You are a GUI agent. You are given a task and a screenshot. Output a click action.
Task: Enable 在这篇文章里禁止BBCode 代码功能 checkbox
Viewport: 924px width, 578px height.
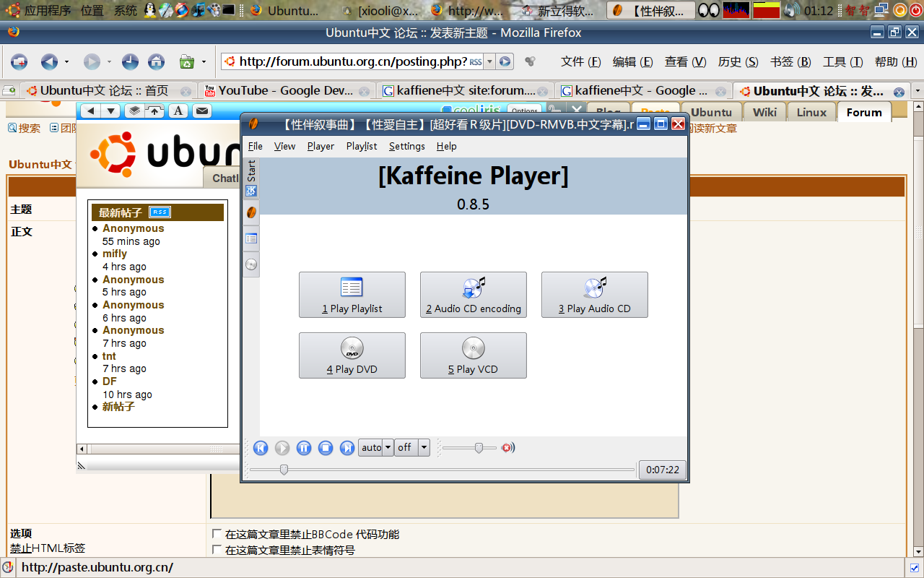pos(217,535)
